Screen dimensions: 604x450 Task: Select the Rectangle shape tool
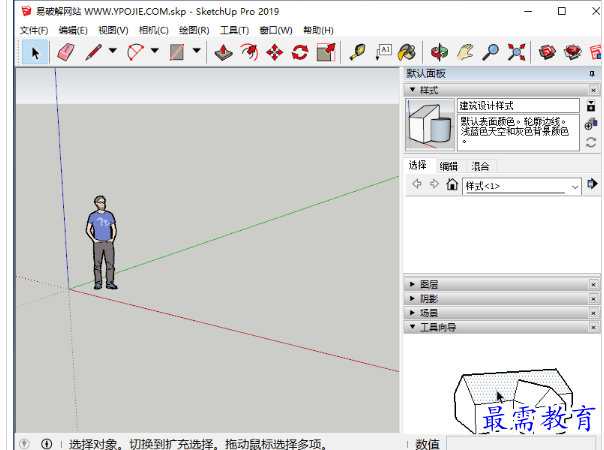[177, 52]
